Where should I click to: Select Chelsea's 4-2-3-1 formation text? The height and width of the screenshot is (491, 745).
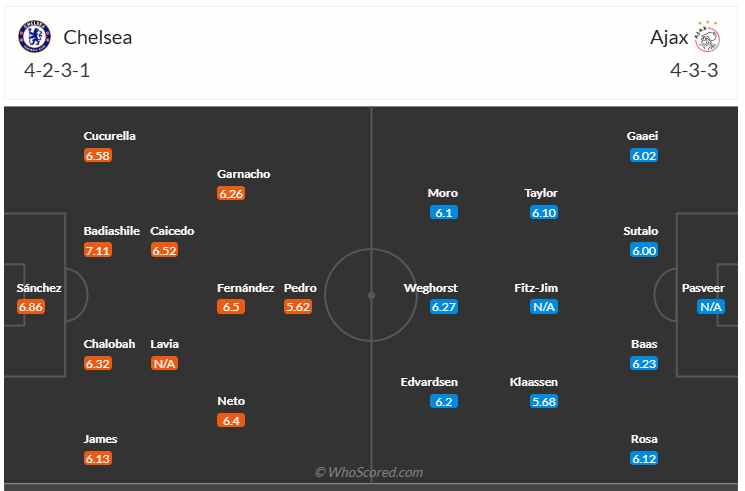(x=64, y=71)
